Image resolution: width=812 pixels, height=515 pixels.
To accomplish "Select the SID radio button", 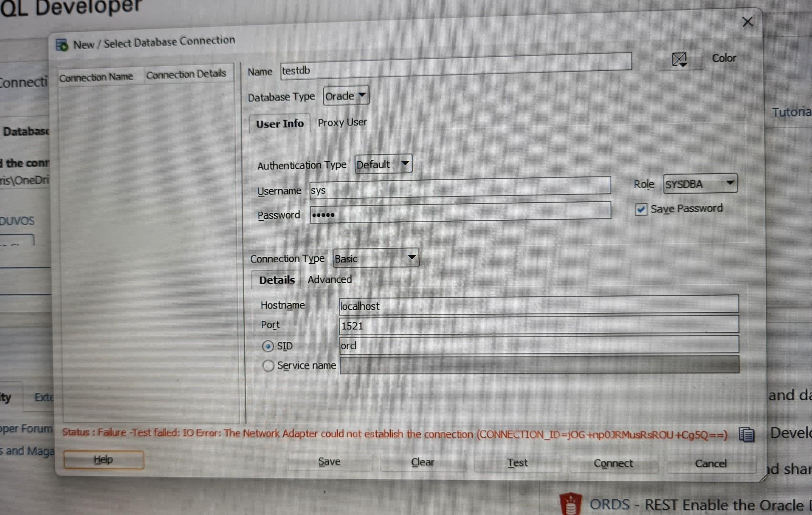I will (268, 346).
